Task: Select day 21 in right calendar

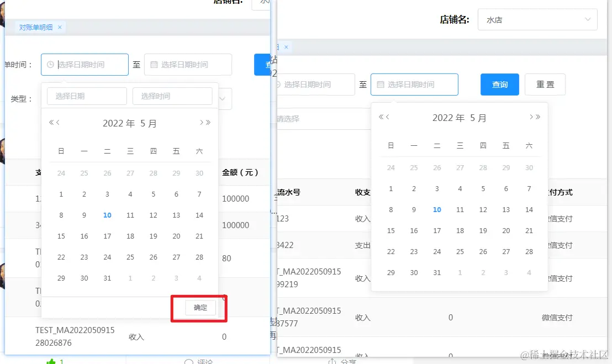Action: tap(529, 231)
